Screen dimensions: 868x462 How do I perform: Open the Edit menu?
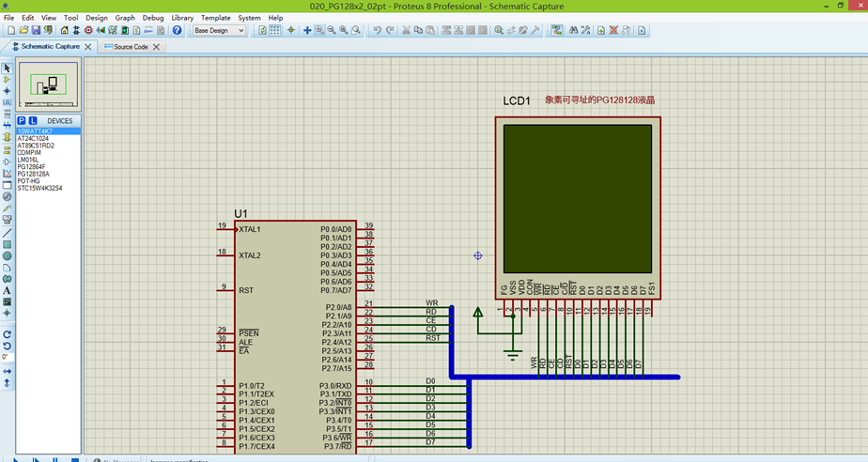click(x=27, y=18)
